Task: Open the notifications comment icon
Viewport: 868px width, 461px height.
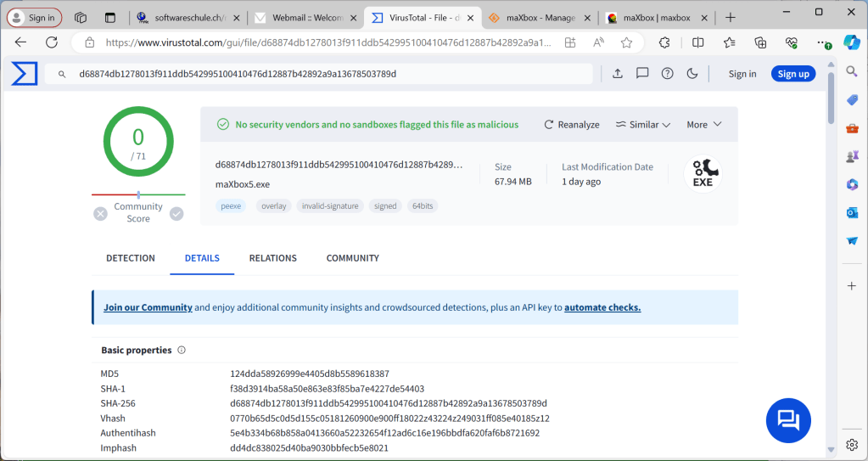Action: pos(642,74)
